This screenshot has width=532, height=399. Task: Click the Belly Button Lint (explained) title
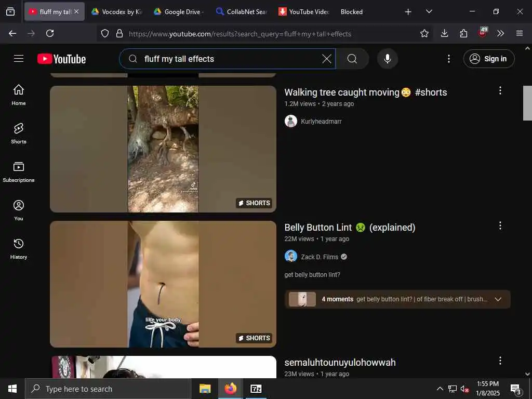(350, 228)
